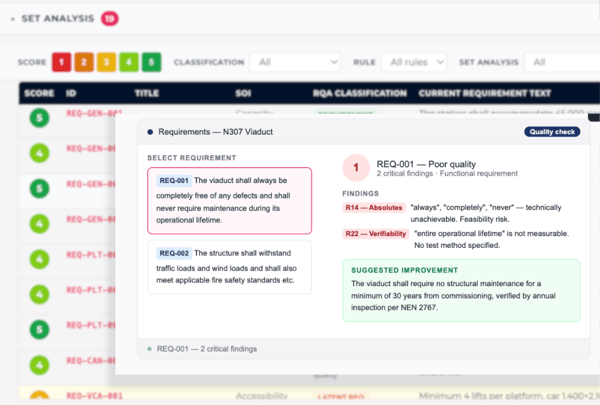Click the Set Analysis filter field

560,62
